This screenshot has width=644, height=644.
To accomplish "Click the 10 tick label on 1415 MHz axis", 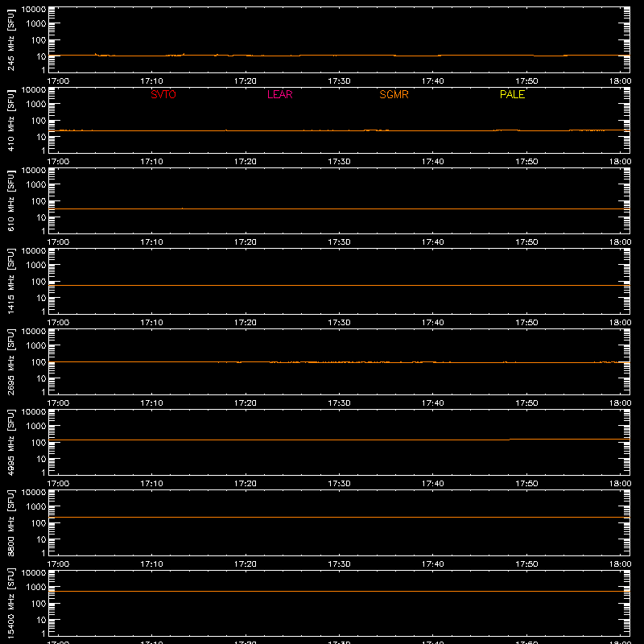I will coord(41,298).
